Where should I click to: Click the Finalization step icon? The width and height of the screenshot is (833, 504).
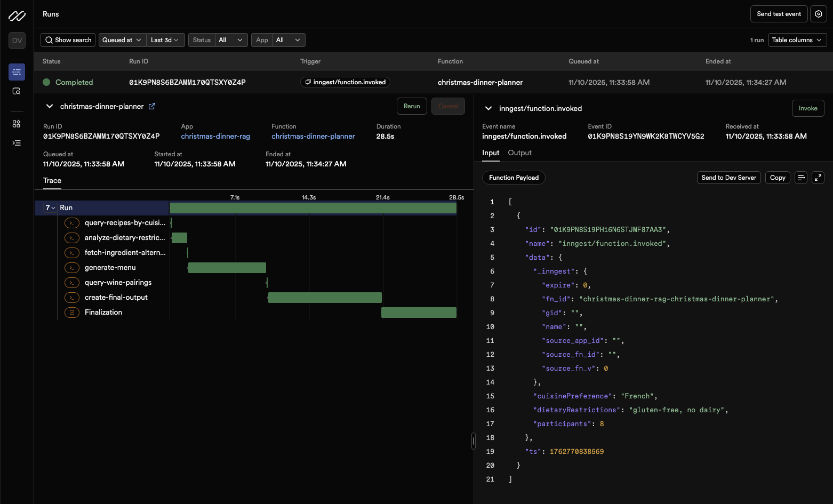(72, 313)
